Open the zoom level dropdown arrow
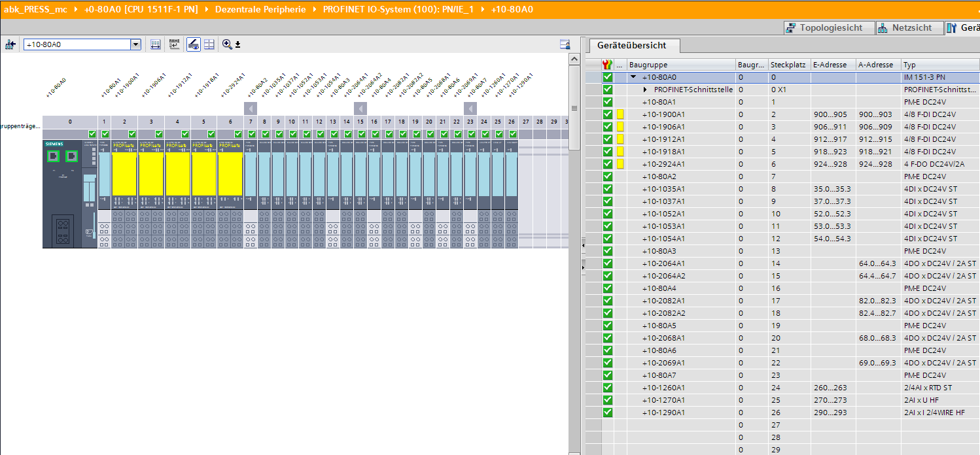This screenshot has height=455, width=980. (238, 44)
